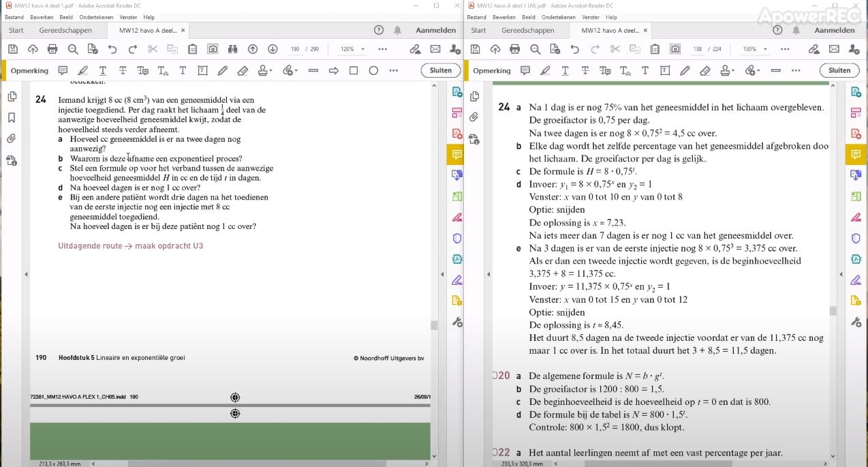Show more comment tools in left window
The image size is (868, 467).
[393, 70]
